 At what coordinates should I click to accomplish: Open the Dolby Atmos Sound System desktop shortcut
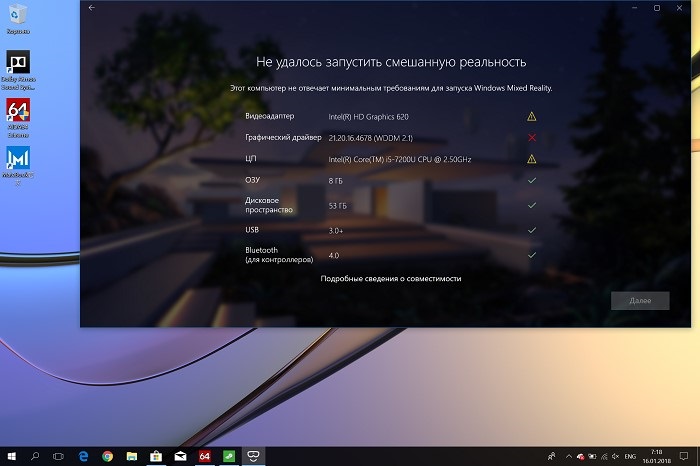18,70
